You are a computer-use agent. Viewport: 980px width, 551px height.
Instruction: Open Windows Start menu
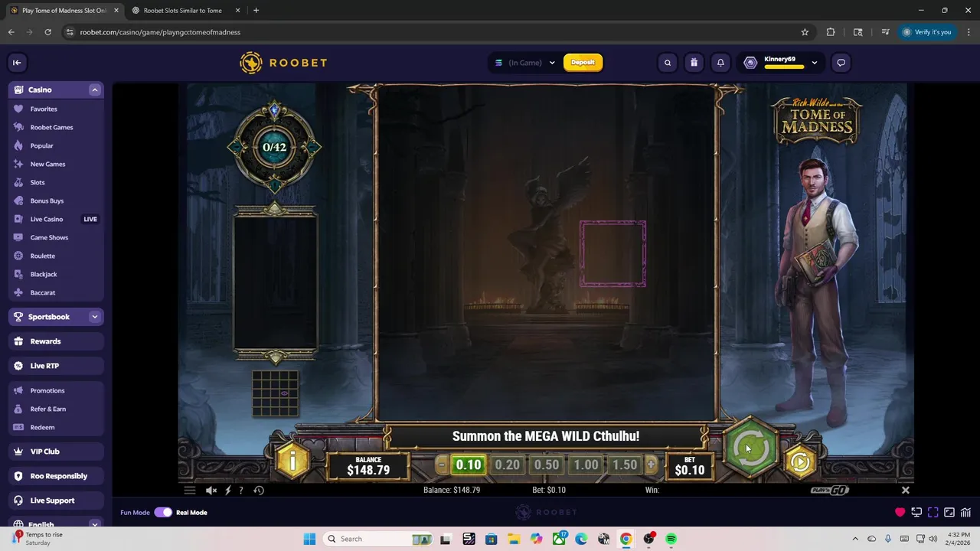point(309,539)
